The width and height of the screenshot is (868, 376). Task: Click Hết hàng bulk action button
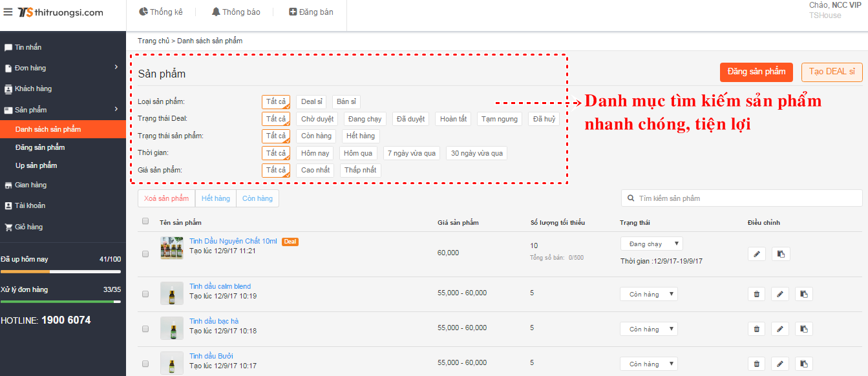(x=216, y=198)
